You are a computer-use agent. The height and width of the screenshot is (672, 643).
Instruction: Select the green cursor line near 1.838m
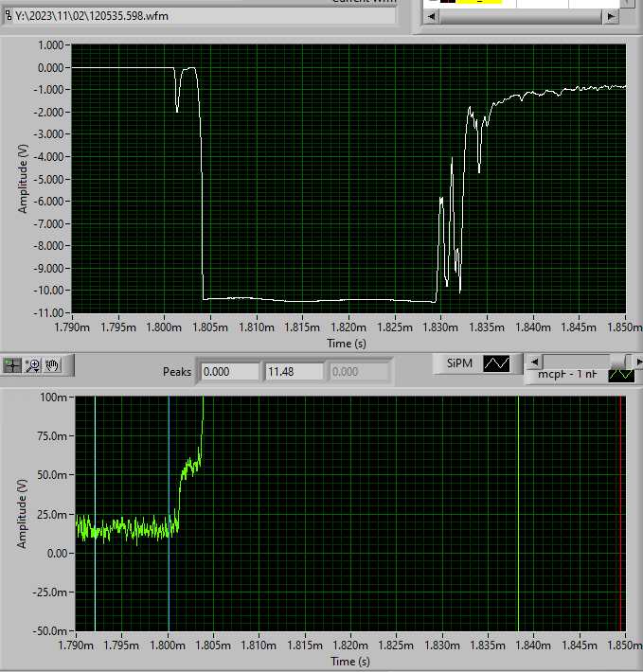pos(518,514)
